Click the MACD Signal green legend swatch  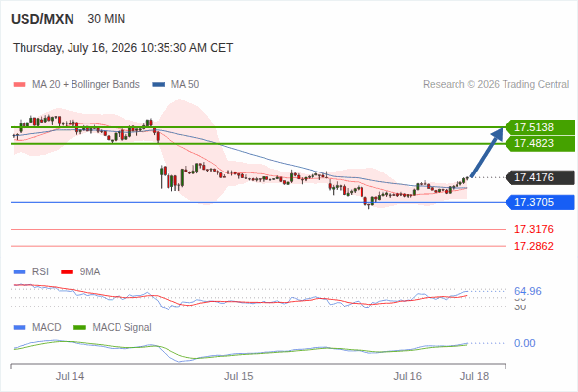coord(79,328)
